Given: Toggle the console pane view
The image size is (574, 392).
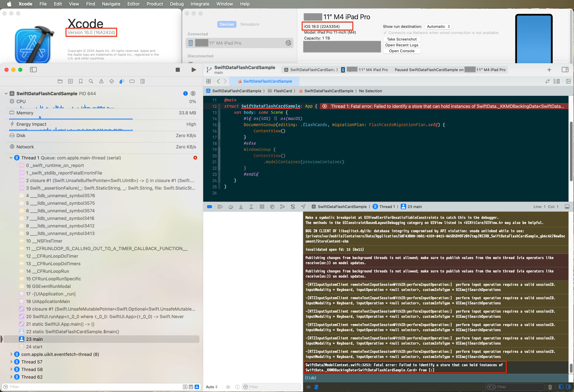Looking at the screenshot, I should (568, 387).
